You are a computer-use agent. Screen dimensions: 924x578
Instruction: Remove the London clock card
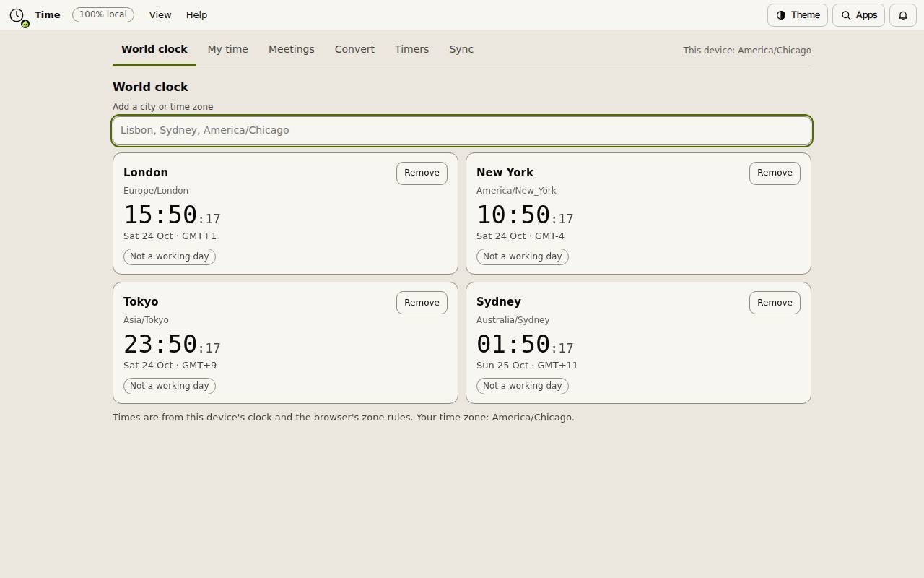click(x=422, y=173)
